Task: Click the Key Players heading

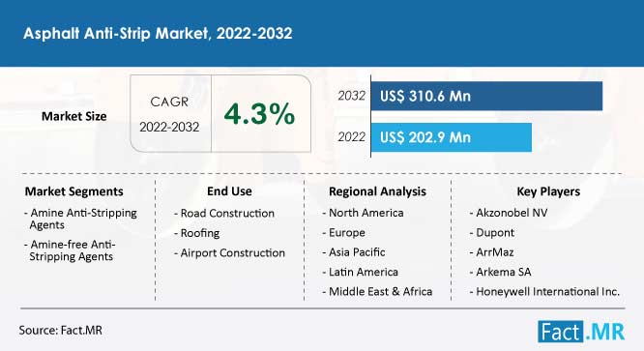Action: (548, 191)
